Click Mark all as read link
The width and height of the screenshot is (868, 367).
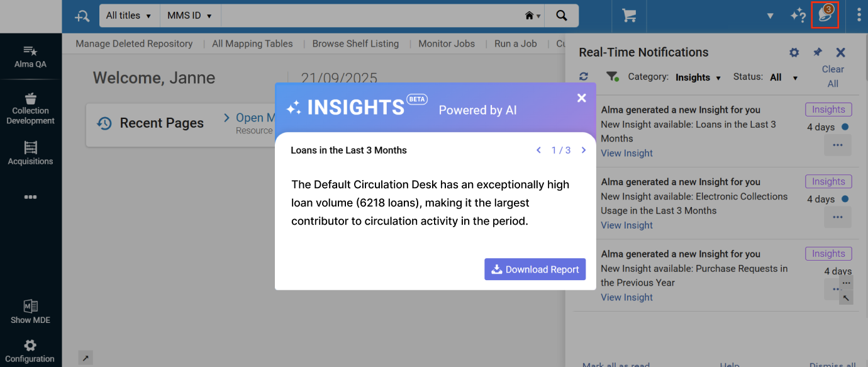click(x=616, y=364)
